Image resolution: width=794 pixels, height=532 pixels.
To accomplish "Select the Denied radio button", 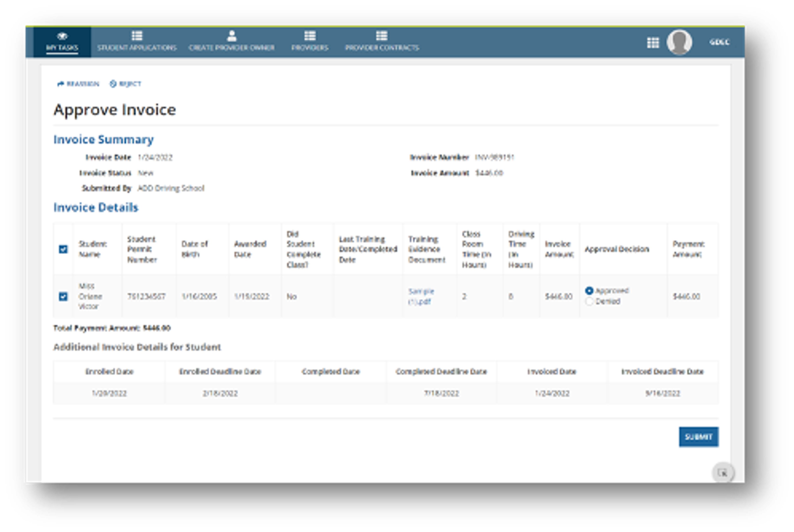I will coord(589,301).
